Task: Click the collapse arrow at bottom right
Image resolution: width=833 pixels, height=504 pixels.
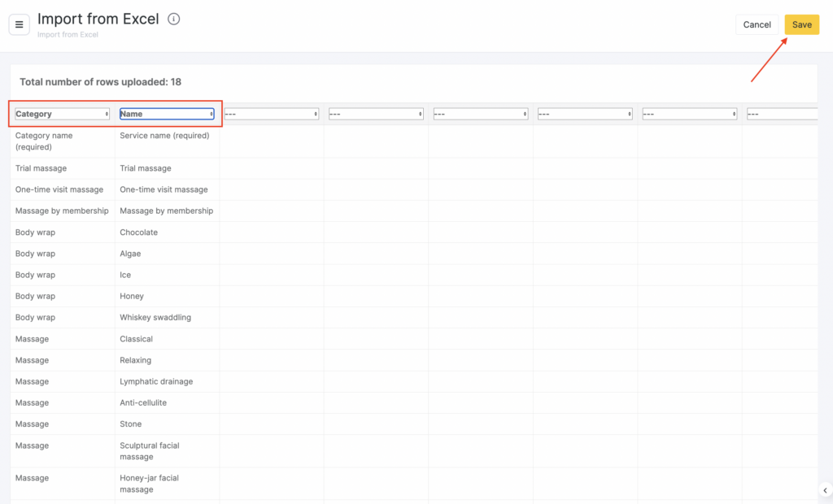Action: point(825,490)
